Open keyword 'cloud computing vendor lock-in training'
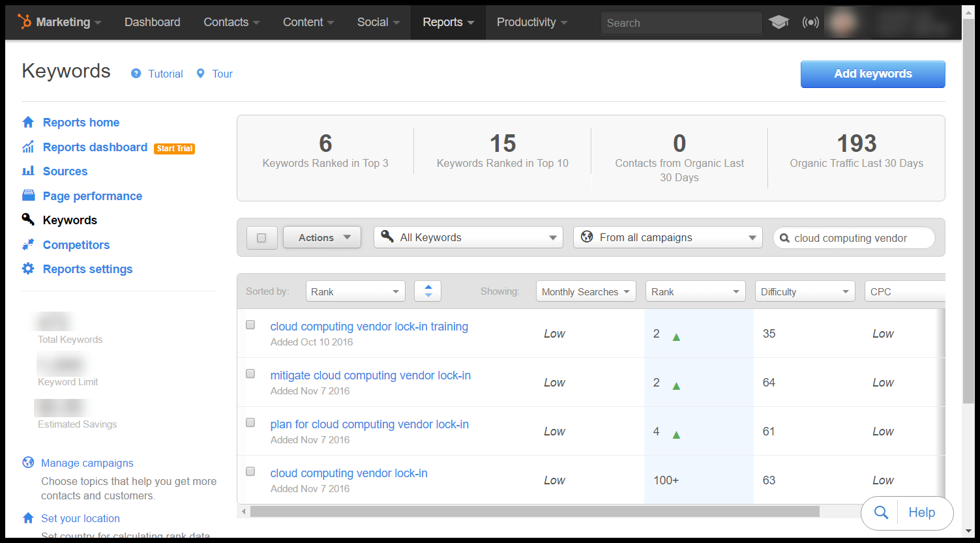 [369, 327]
